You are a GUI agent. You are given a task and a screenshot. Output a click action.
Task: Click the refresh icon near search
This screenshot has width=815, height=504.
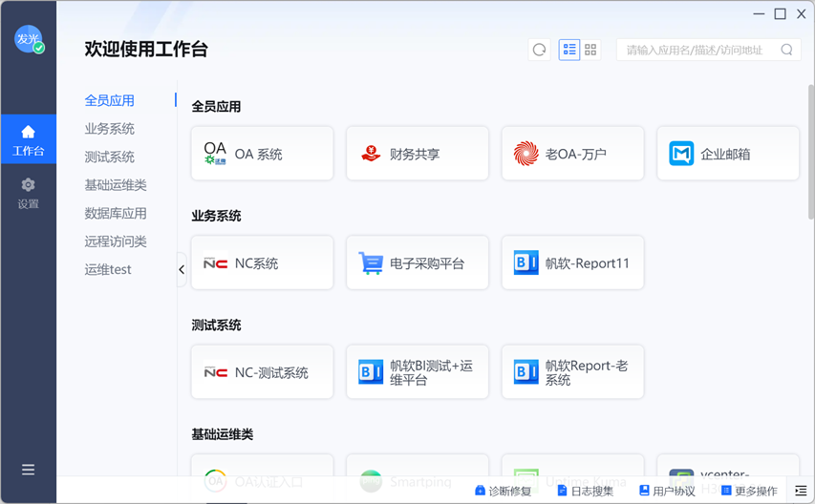pyautogui.click(x=540, y=50)
